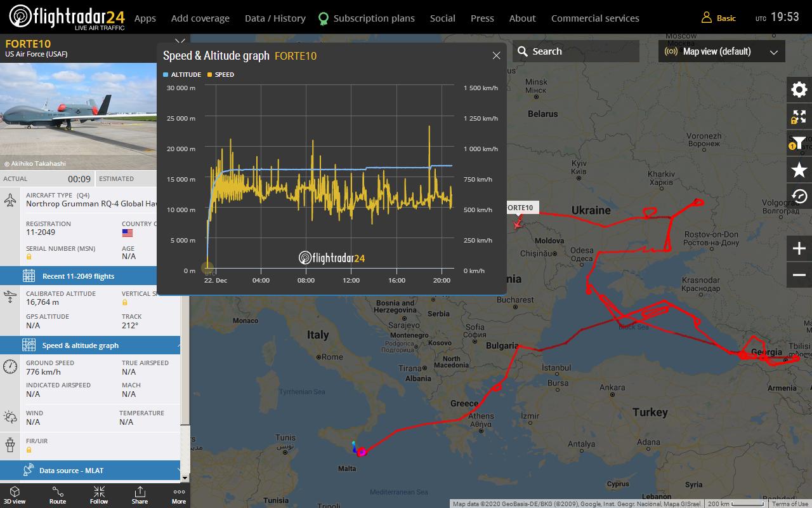Image resolution: width=812 pixels, height=508 pixels.
Task: Click track value 212°
Action: pos(130,325)
